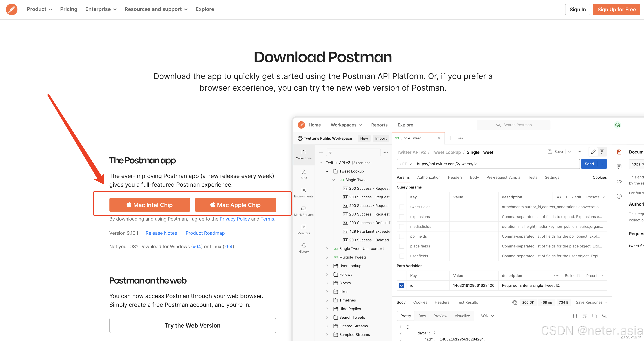Viewport: 644px width, 341px height.
Task: Click the pencil edit icon
Action: pyautogui.click(x=593, y=152)
